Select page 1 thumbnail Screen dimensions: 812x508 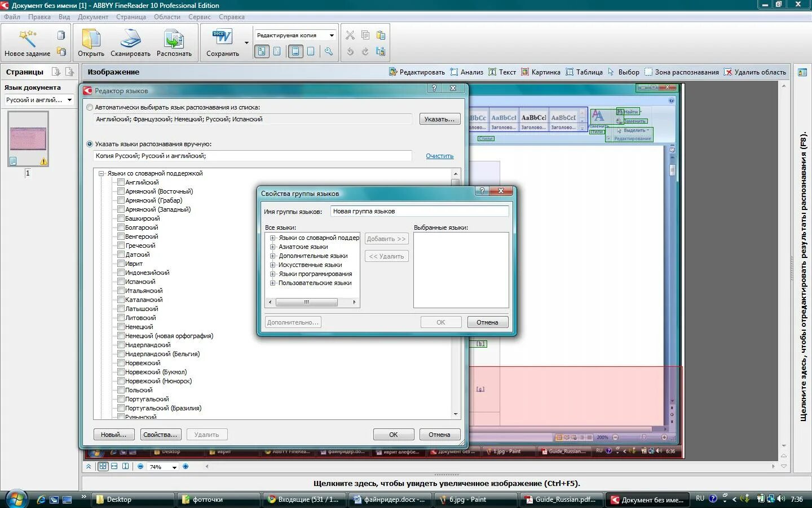pos(28,139)
